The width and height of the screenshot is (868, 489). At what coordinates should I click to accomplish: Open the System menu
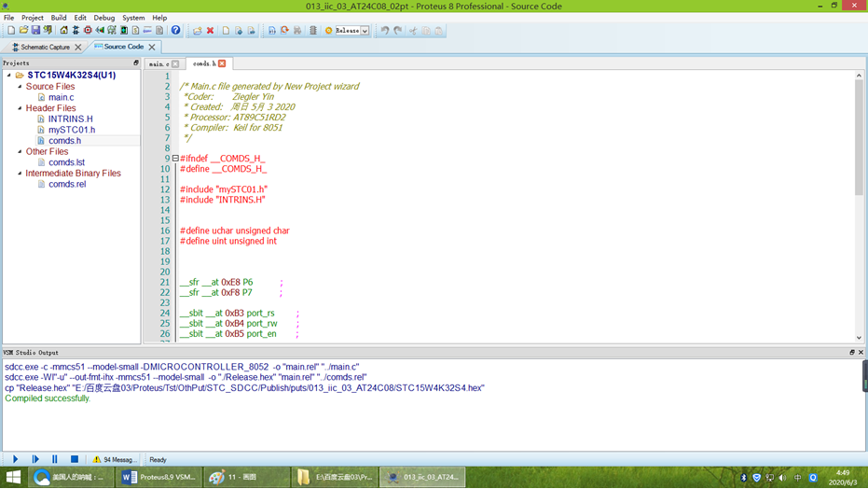click(x=133, y=18)
